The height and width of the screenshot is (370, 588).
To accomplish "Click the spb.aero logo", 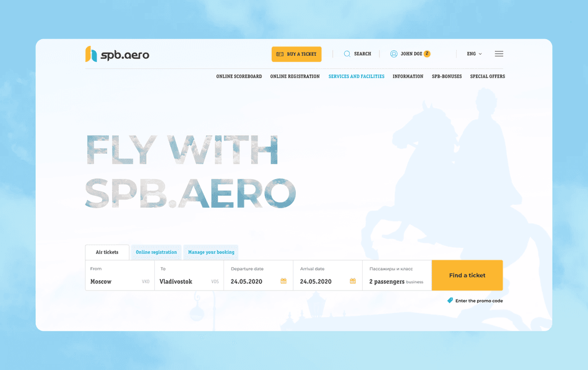I will (118, 54).
